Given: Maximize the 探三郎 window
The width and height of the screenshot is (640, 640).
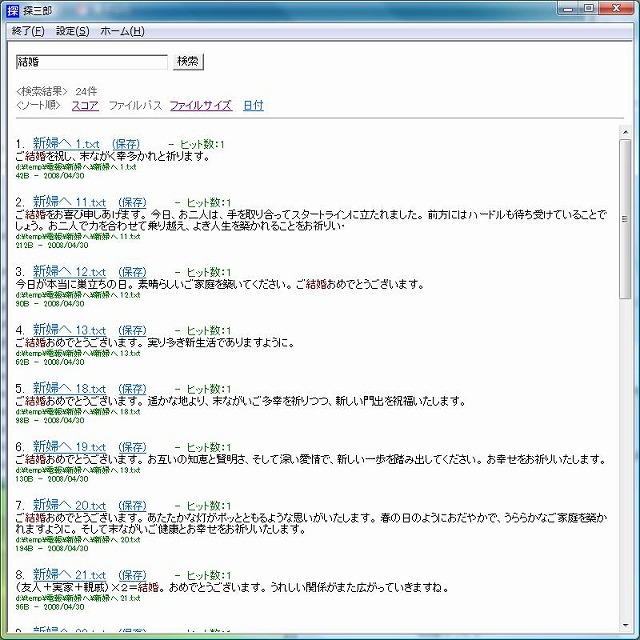Looking at the screenshot, I should [589, 9].
